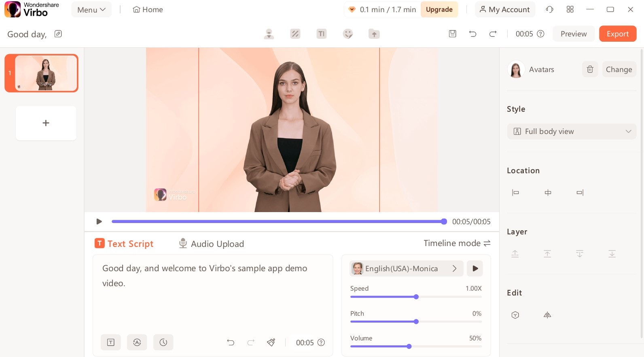Bring layer forward one step
Screen dimensions: 644x357
[x=515, y=254]
